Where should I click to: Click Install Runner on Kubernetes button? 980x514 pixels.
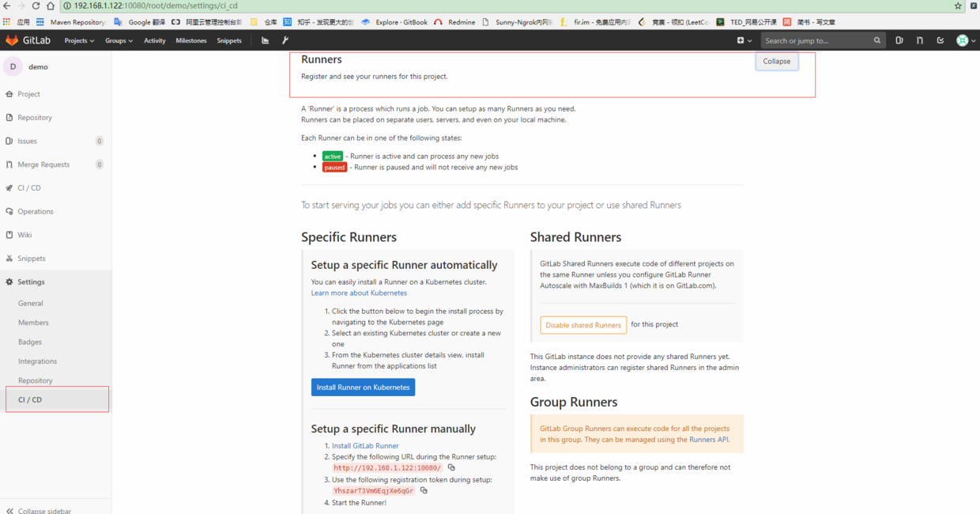coord(363,387)
